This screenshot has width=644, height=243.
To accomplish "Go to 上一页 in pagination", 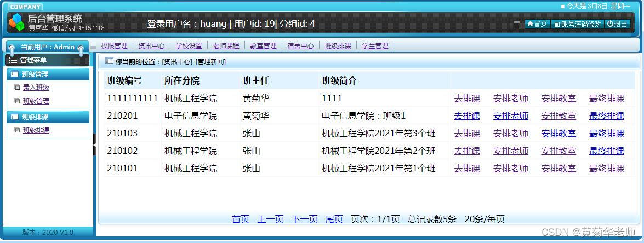I will 270,219.
